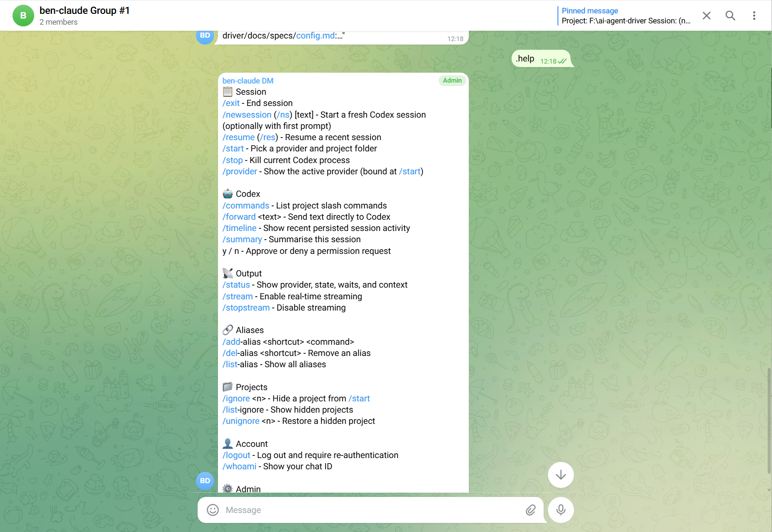This screenshot has height=532, width=772.
Task: Click /start before 'Pick a provider'
Action: 233,148
